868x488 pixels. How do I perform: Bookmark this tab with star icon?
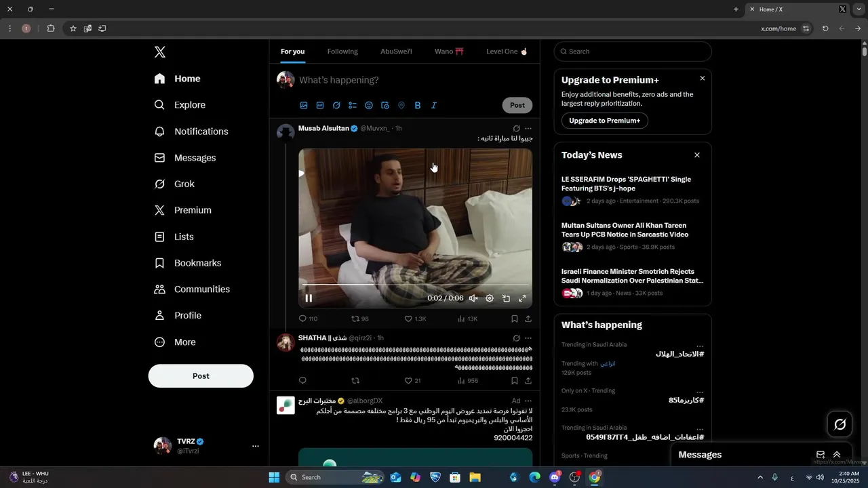tap(73, 28)
